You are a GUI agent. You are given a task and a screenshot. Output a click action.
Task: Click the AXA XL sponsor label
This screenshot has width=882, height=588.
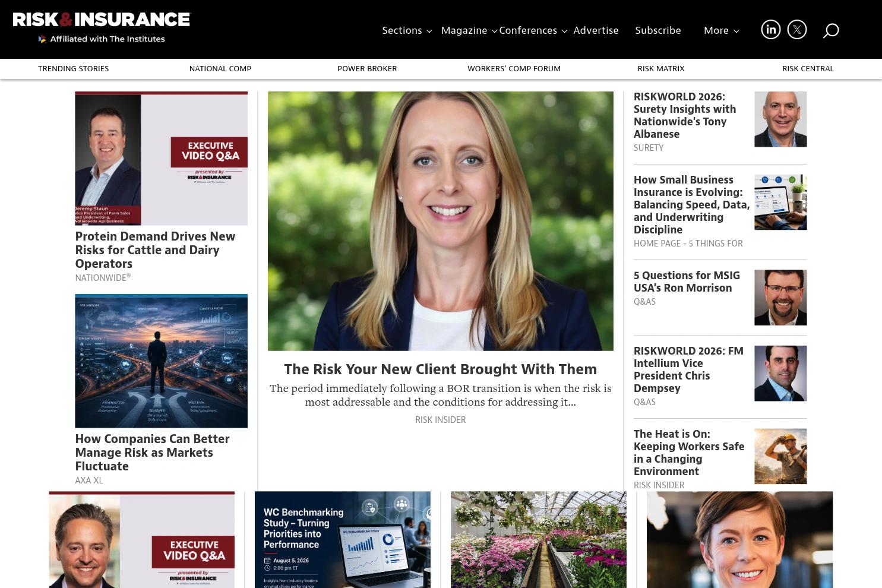click(89, 480)
